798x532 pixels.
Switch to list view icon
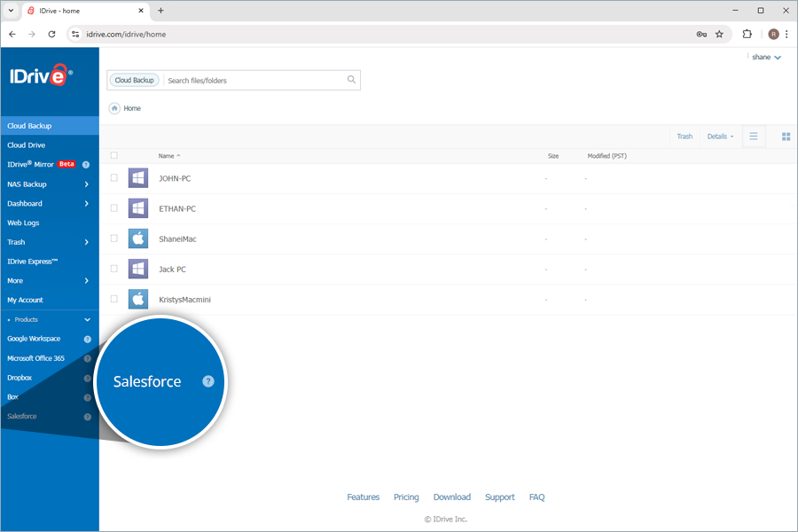(754, 137)
